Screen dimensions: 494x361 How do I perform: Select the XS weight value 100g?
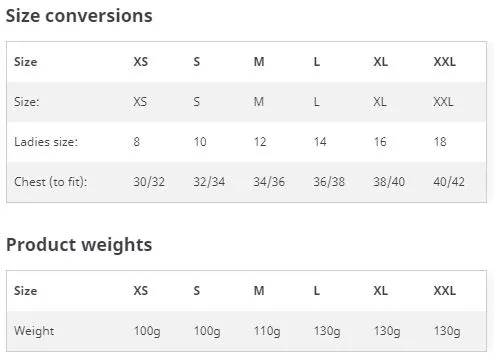(x=147, y=331)
